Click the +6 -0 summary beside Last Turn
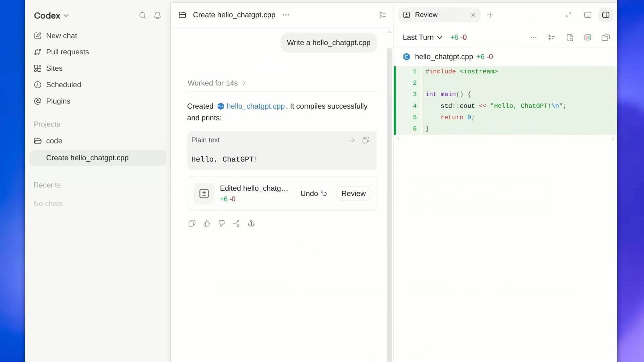This screenshot has height=362, width=644. [x=458, y=38]
